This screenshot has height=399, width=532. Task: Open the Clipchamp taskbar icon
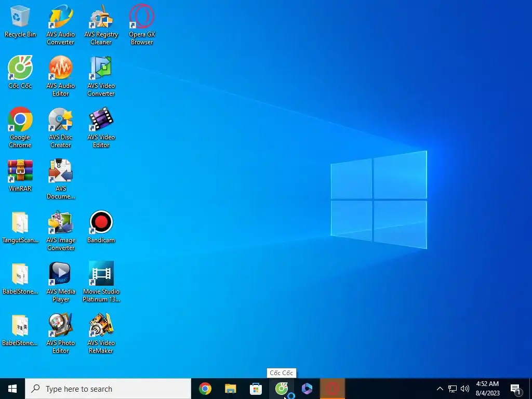(x=307, y=389)
